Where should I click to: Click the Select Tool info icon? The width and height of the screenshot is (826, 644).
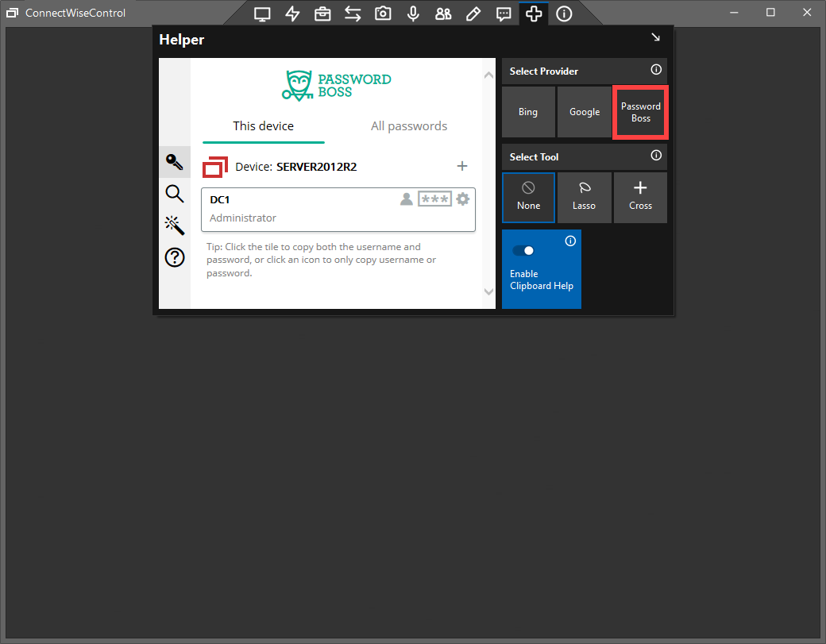click(x=656, y=156)
